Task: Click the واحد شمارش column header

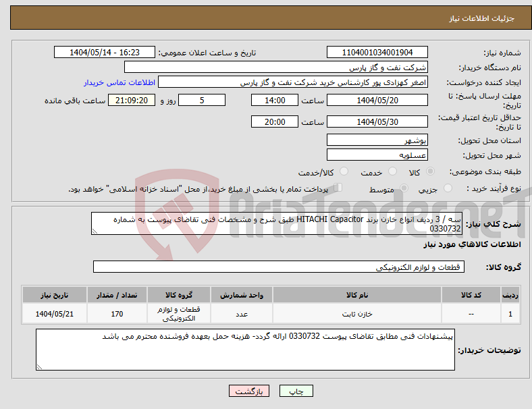Action: 242,295
